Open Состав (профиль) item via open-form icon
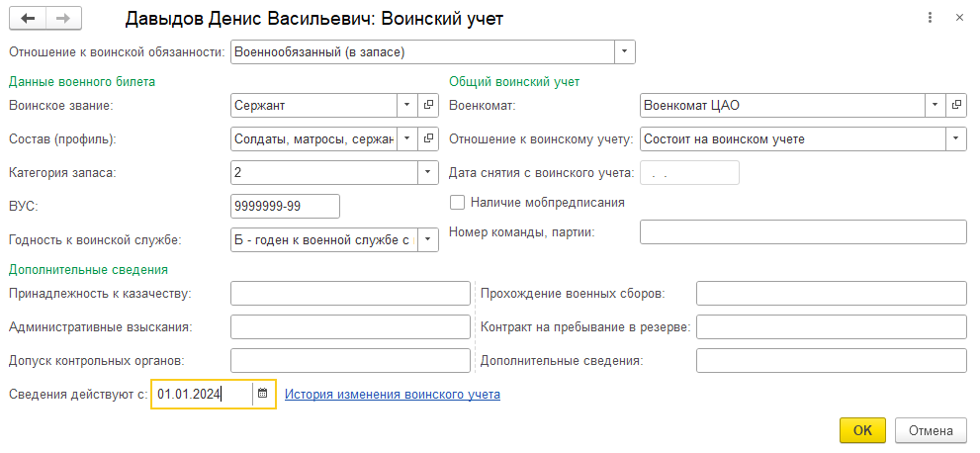 click(428, 138)
